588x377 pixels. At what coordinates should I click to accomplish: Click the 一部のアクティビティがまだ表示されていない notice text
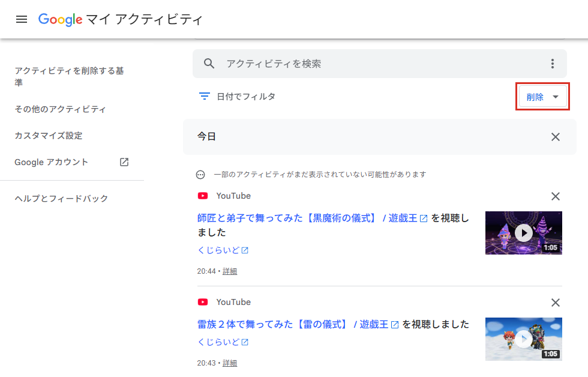click(x=320, y=175)
